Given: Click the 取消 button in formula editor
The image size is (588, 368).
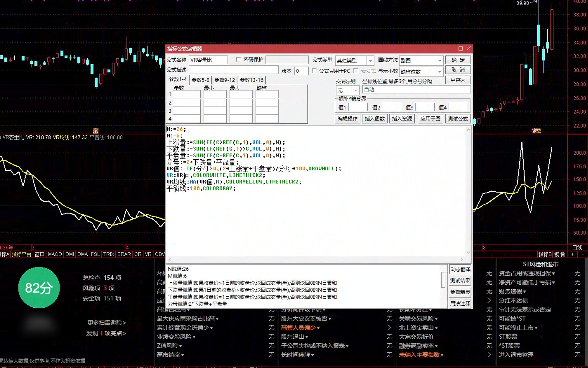Looking at the screenshot, I should (x=458, y=70).
